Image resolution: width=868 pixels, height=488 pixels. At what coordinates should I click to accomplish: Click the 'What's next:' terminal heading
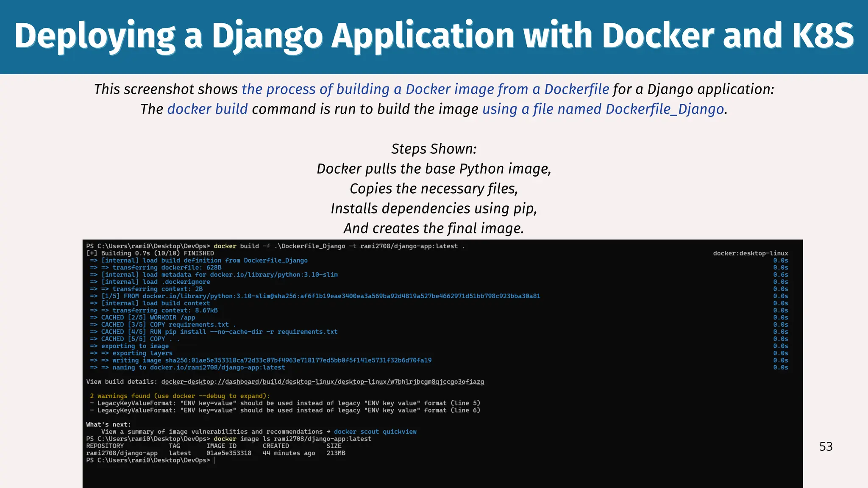coord(108,424)
